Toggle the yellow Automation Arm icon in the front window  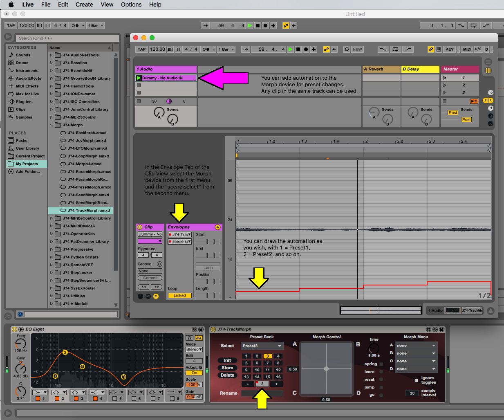(x=326, y=49)
